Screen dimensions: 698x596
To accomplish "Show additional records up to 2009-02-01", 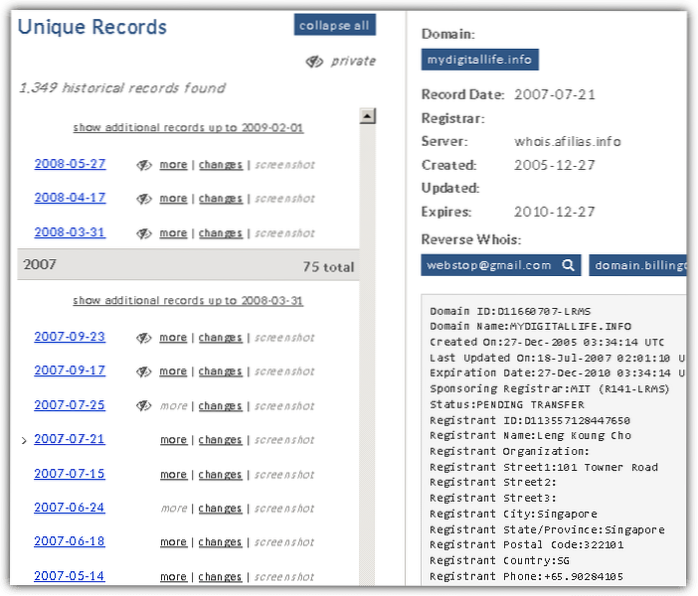I will click(187, 128).
